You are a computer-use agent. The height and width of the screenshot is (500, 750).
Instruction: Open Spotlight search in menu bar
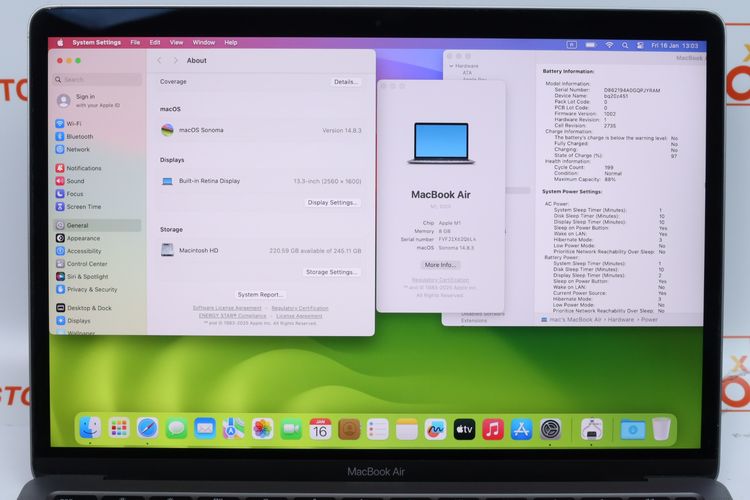pyautogui.click(x=625, y=45)
